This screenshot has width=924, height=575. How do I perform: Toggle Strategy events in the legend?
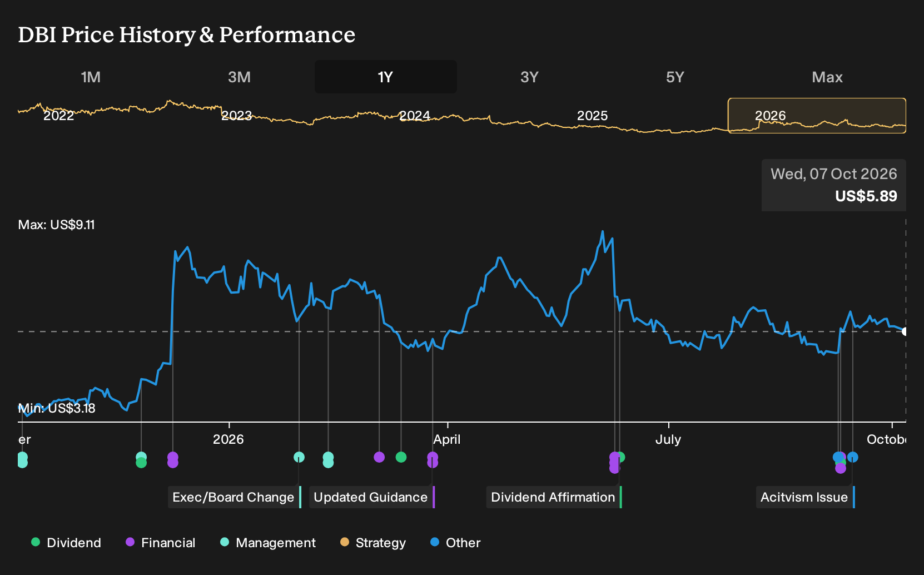pos(373,543)
